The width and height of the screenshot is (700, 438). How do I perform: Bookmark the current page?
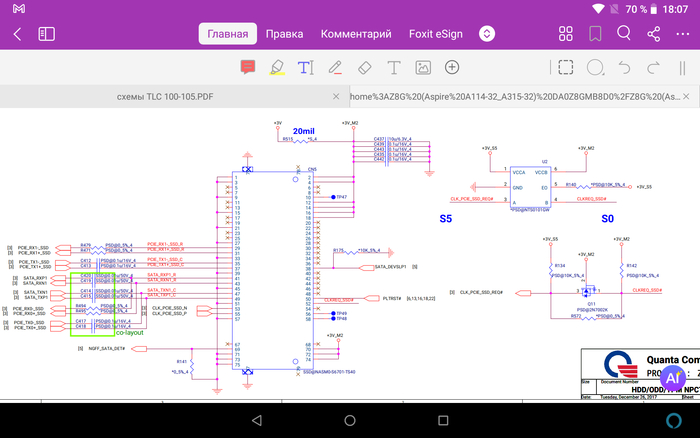coord(595,34)
